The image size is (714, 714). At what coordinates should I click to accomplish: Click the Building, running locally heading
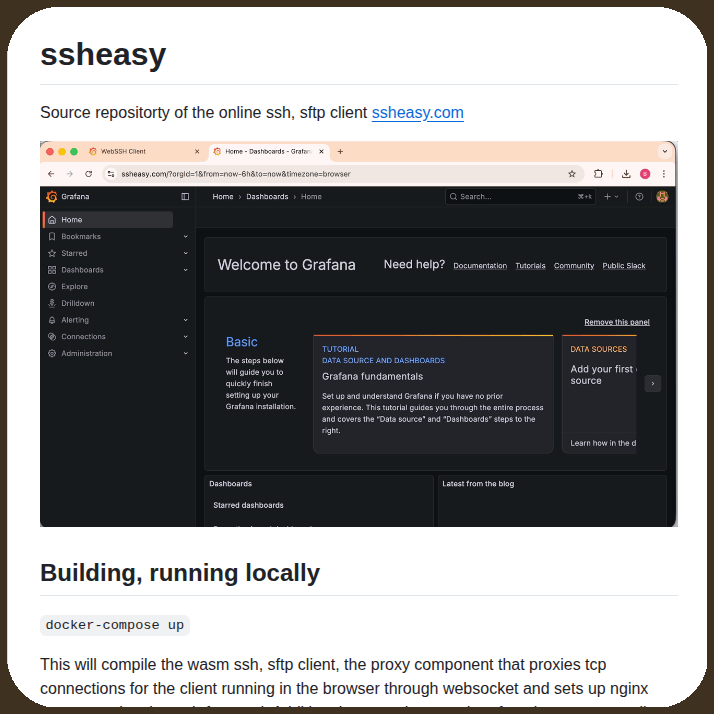180,573
